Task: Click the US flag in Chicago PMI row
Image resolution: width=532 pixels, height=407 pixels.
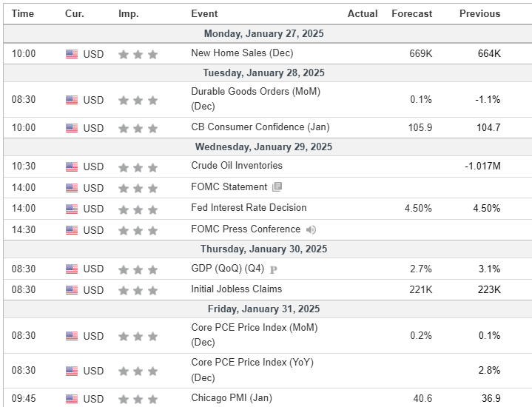Action: (72, 399)
